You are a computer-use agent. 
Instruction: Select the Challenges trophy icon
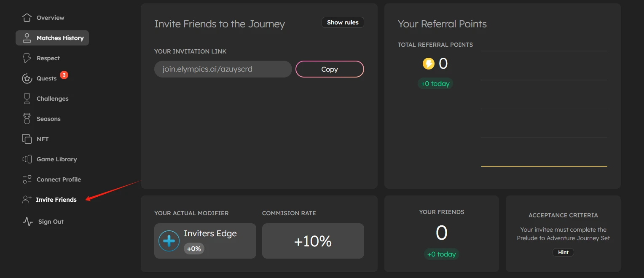(27, 98)
